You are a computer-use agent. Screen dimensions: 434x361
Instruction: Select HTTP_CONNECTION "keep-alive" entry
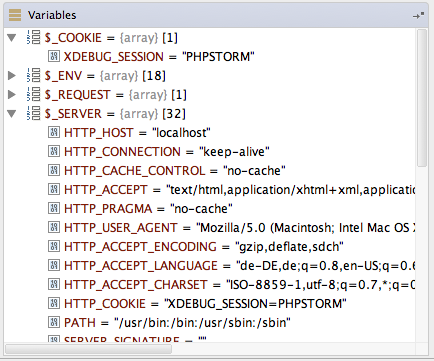point(167,152)
